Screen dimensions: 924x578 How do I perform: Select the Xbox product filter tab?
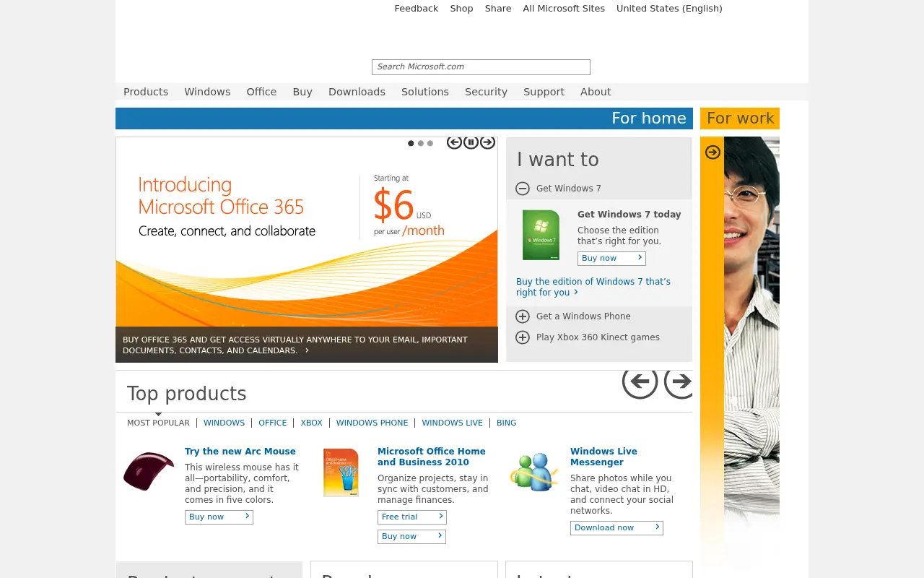click(x=311, y=423)
